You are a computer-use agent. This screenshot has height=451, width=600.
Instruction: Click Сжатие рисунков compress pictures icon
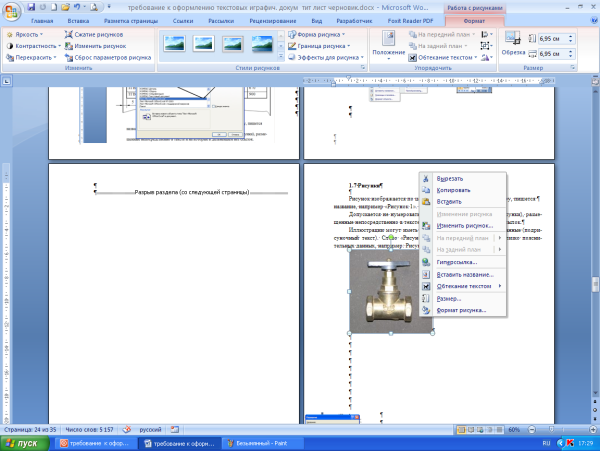[x=97, y=34]
